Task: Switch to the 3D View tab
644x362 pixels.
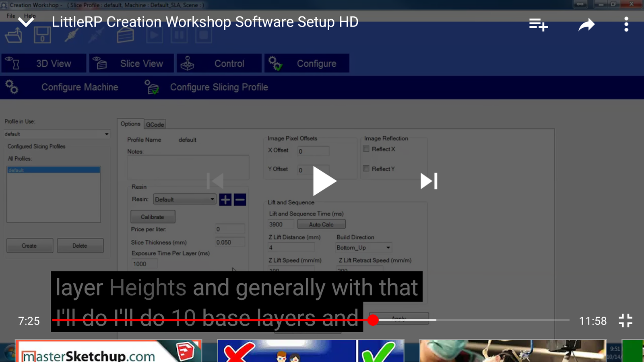Action: (x=44, y=64)
